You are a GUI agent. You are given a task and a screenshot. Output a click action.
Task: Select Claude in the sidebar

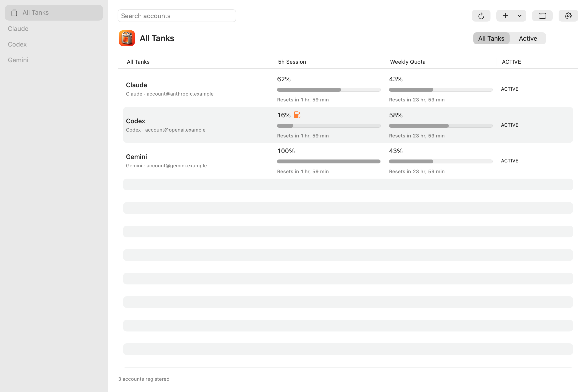tap(54, 28)
